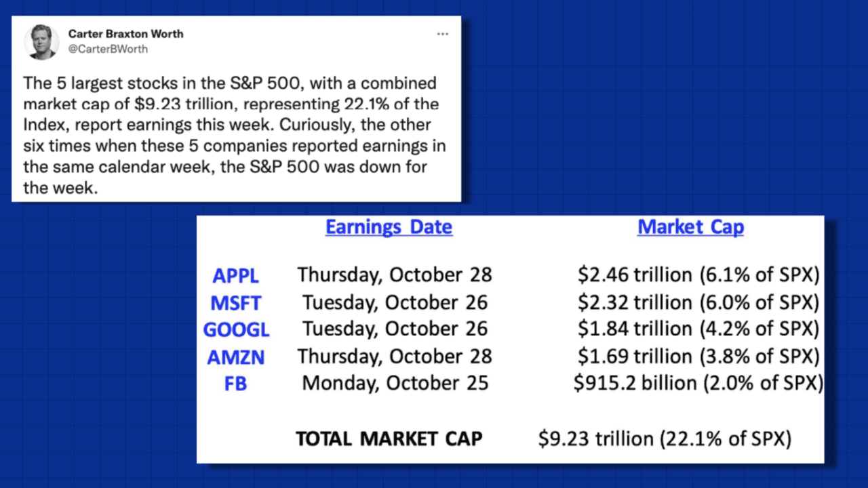Select the FB ticker symbol
This screenshot has width=868, height=488.
pos(235,384)
